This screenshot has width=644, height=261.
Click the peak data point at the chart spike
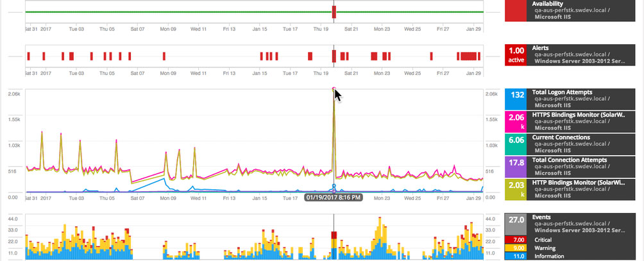(x=334, y=88)
